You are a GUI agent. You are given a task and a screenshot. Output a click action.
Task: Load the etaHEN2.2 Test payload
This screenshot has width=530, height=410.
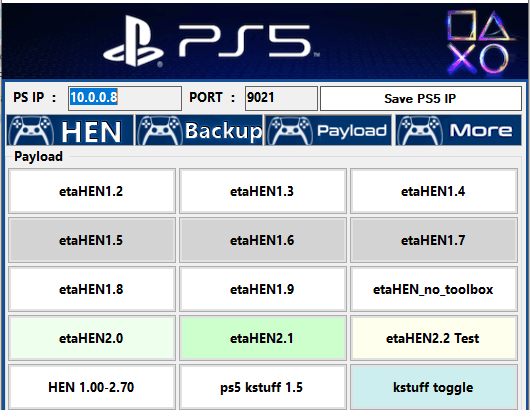(434, 338)
